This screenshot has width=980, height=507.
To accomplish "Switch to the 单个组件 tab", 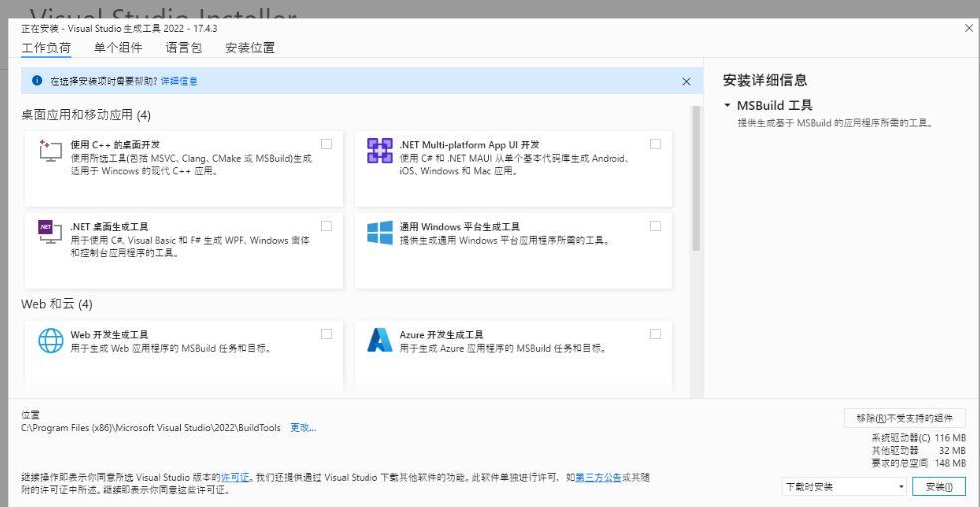I will [119, 48].
